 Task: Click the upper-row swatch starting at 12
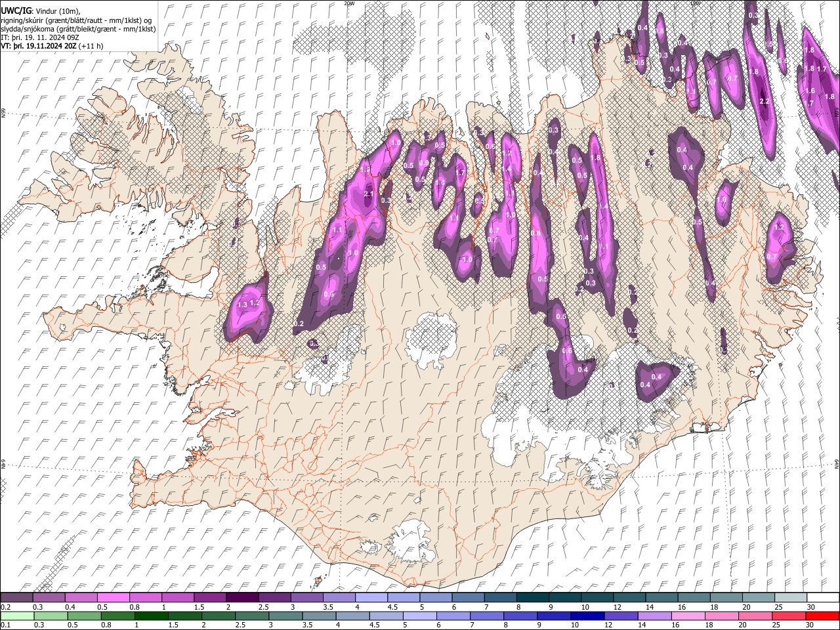pos(628,598)
